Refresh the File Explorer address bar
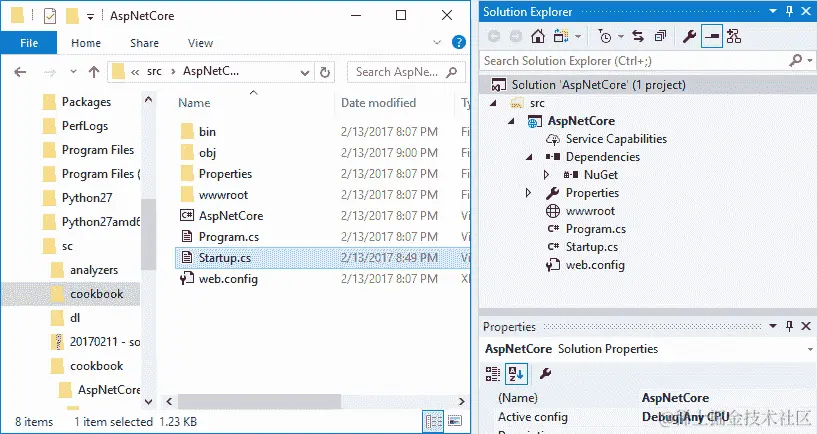 click(324, 72)
